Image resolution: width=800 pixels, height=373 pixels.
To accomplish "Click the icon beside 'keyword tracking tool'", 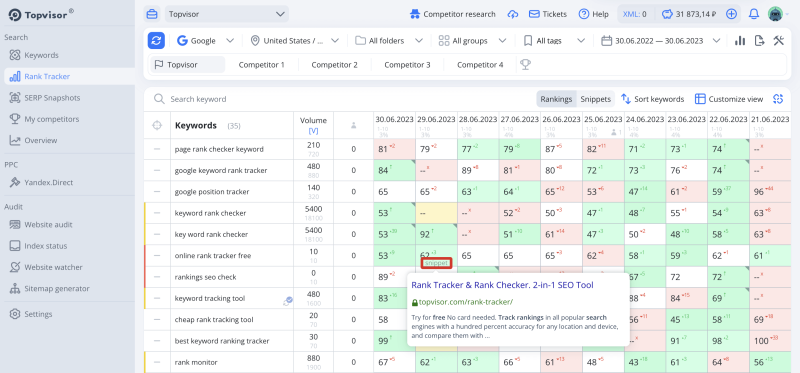I will click(x=288, y=302).
